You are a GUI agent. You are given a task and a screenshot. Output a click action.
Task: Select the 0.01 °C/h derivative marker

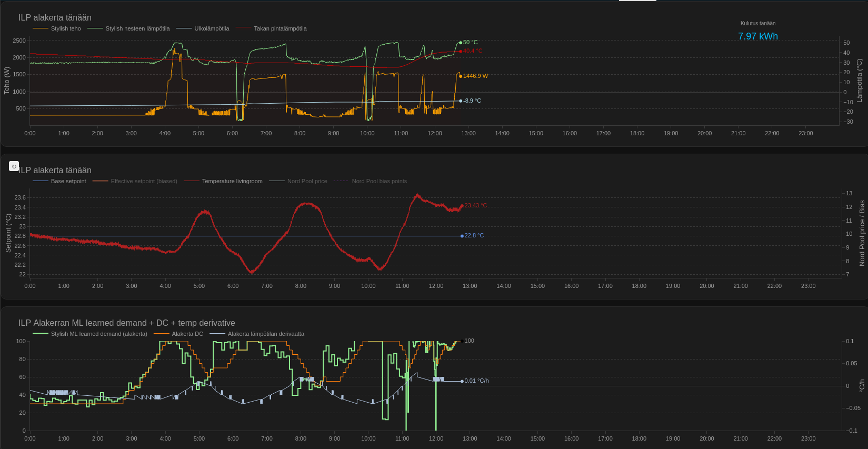point(462,381)
